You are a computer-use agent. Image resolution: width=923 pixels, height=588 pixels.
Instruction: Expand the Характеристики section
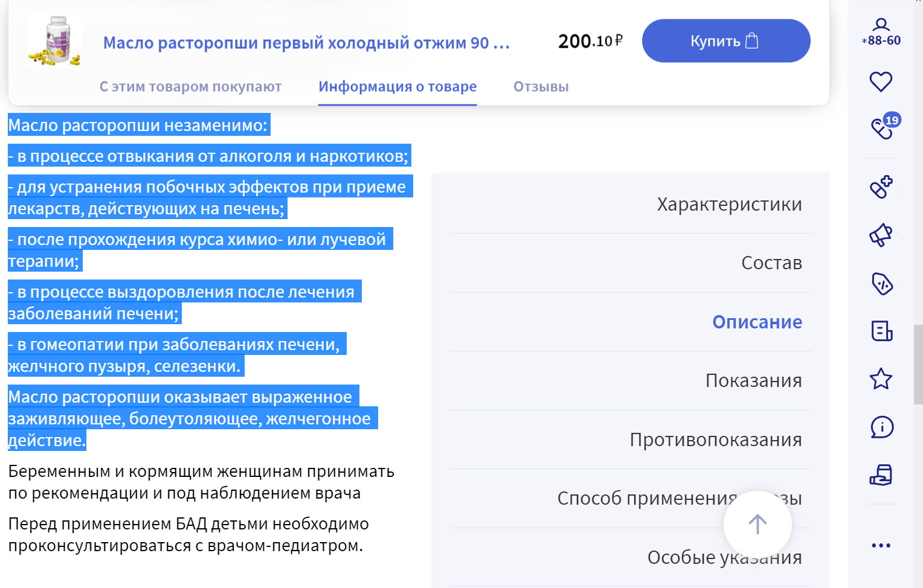tap(728, 204)
